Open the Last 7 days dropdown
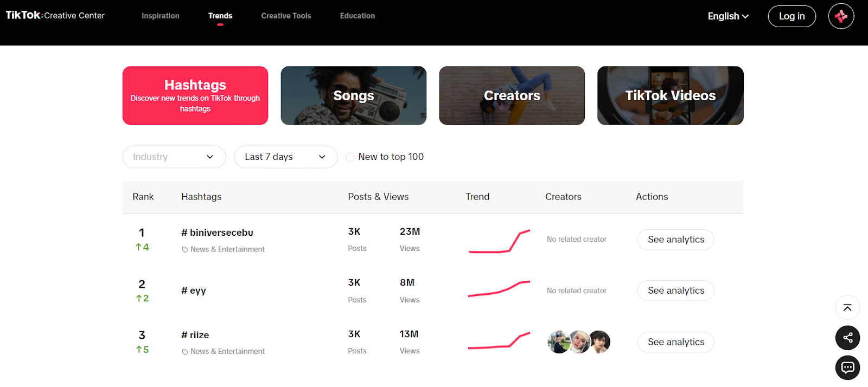 point(285,157)
